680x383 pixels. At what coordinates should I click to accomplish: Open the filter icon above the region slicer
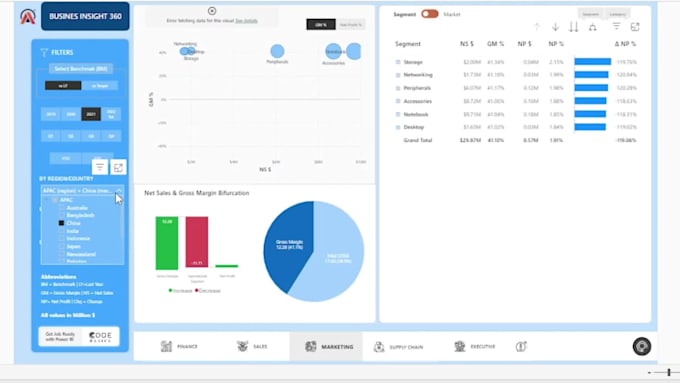point(100,167)
